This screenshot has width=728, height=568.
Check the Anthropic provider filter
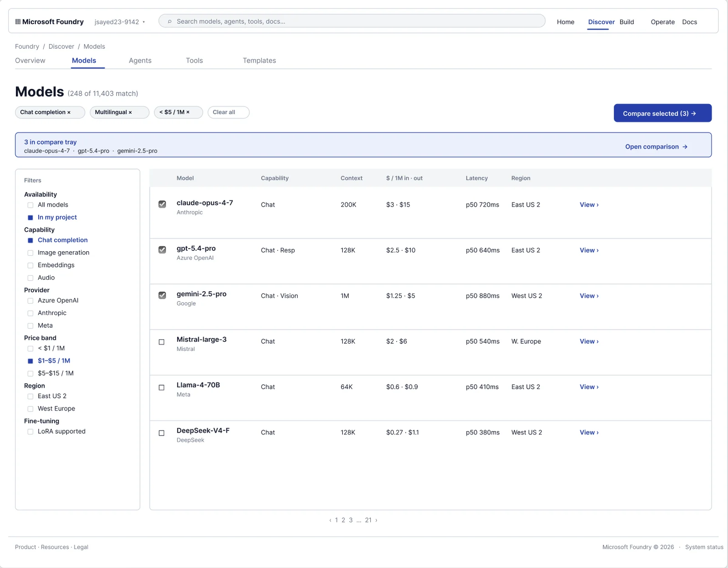(30, 313)
